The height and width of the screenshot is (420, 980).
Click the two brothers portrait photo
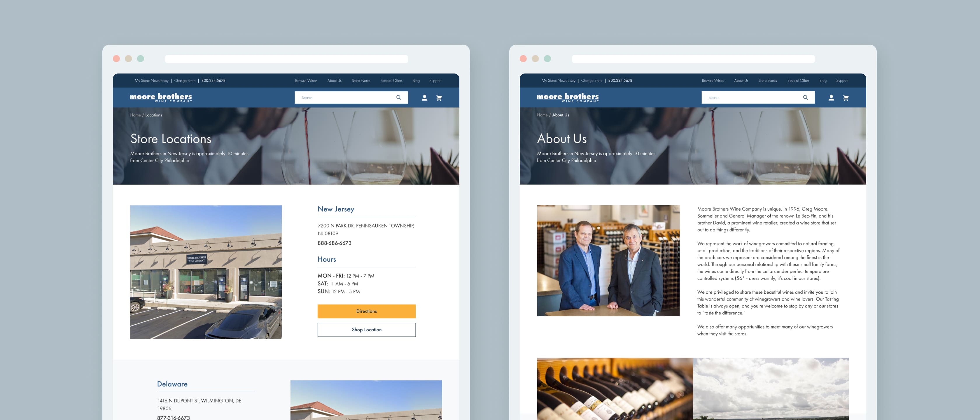[x=608, y=260]
